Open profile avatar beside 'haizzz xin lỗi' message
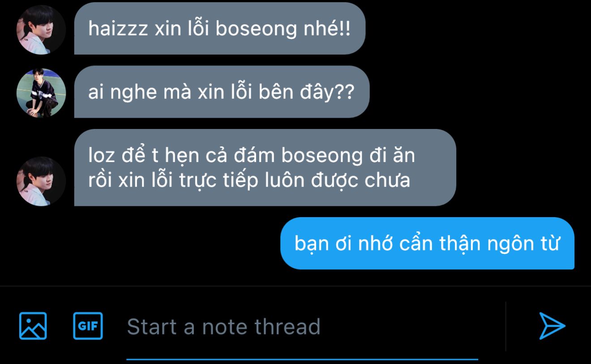Image resolution: width=591 pixels, height=364 pixels. tap(41, 30)
